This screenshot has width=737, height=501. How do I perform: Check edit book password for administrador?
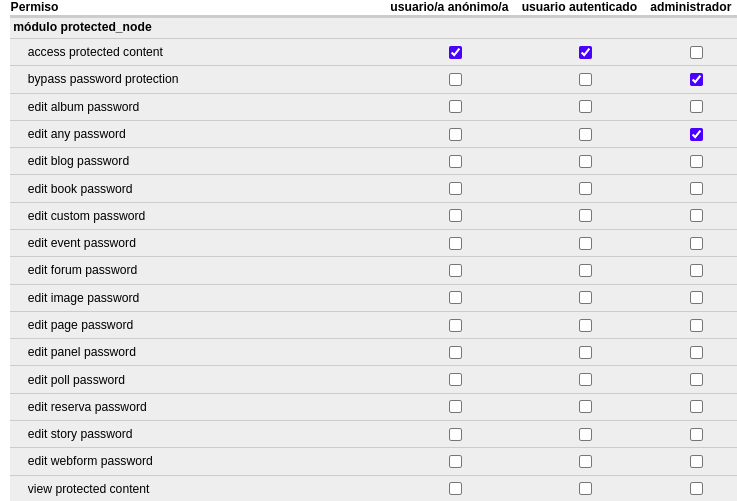[x=696, y=189]
